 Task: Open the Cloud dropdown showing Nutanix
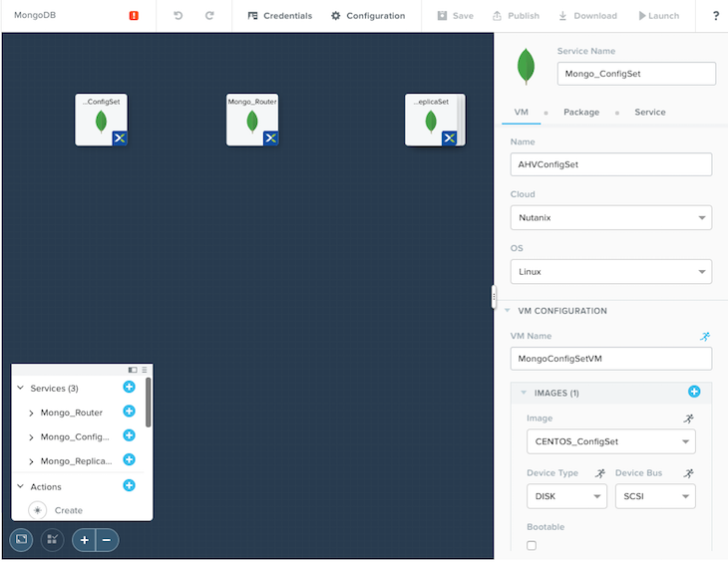click(x=611, y=217)
